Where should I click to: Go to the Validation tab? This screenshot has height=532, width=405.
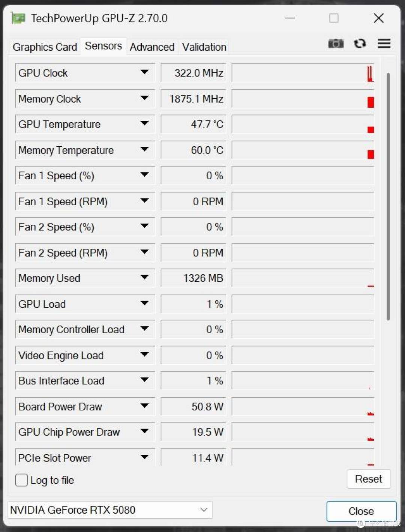click(204, 47)
